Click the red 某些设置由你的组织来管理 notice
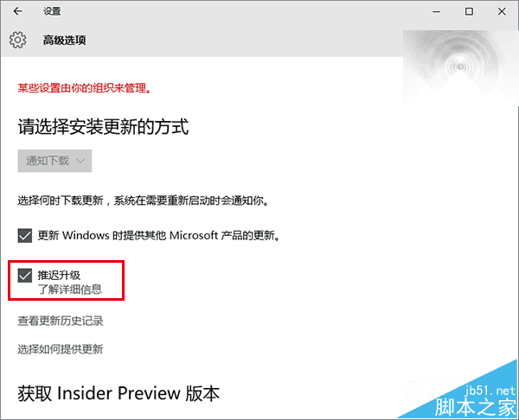Screen dimensions: 519x420 (85, 88)
